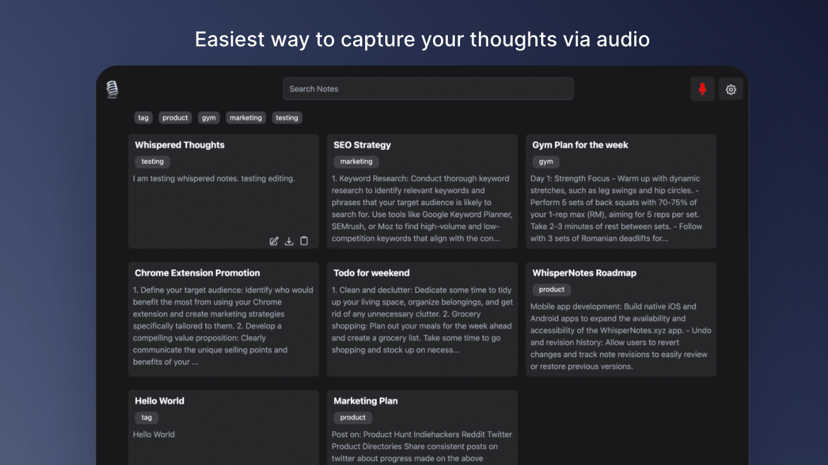Click the product tag on WhisperNotes Roadmap
This screenshot has width=828, height=465.
click(x=551, y=289)
